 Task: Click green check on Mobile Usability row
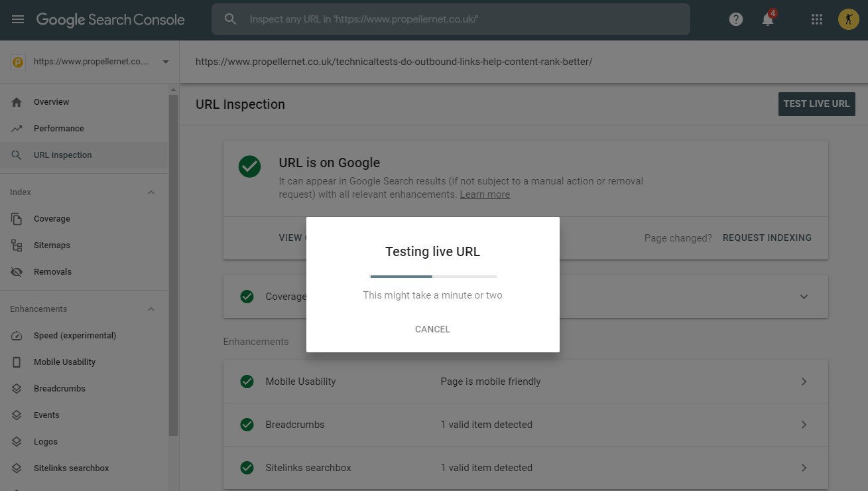click(247, 382)
